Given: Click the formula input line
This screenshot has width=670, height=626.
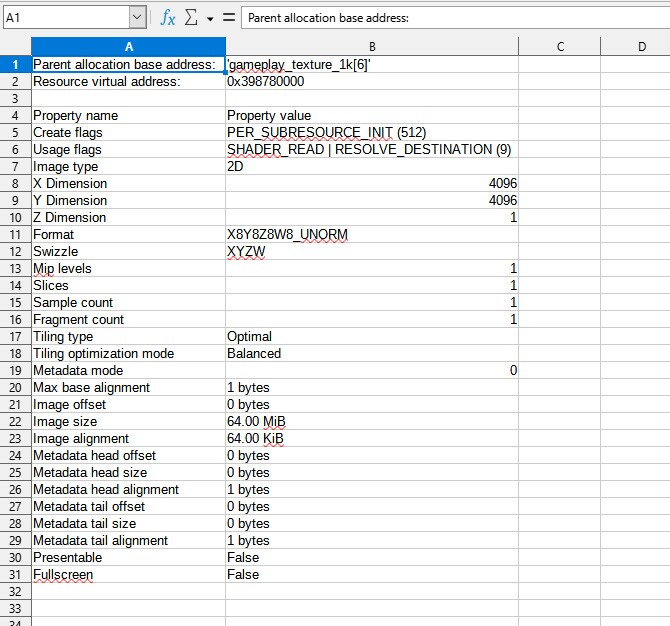Looking at the screenshot, I should coord(450,18).
